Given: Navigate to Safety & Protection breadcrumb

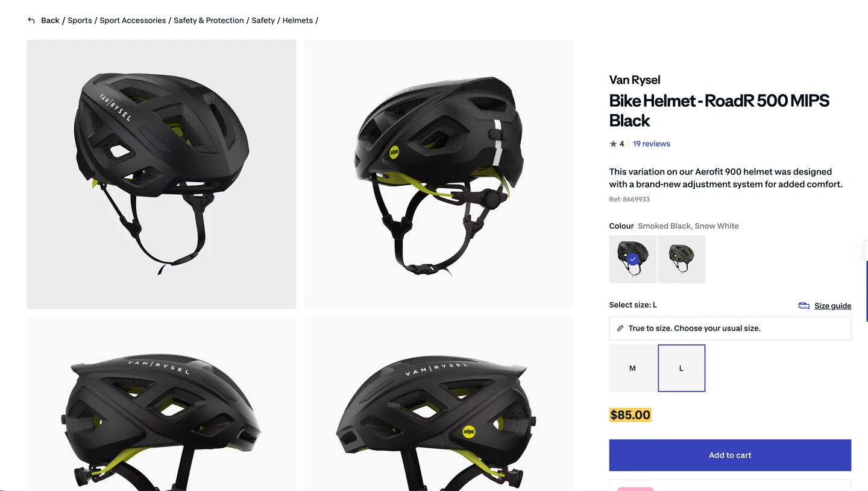Looking at the screenshot, I should [x=209, y=21].
